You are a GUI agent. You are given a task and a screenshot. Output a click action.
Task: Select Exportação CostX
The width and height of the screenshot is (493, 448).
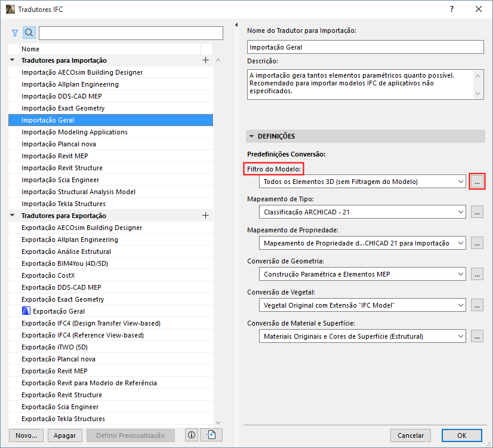pyautogui.click(x=110, y=275)
